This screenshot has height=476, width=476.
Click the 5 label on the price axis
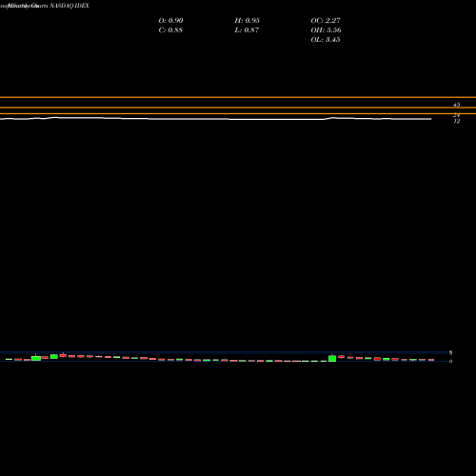click(450, 352)
